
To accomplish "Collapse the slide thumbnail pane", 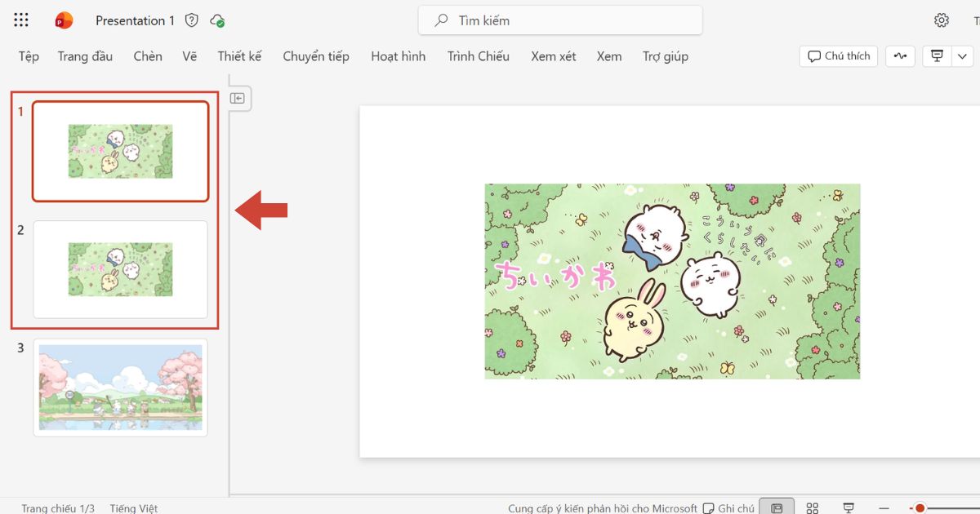I will click(237, 98).
